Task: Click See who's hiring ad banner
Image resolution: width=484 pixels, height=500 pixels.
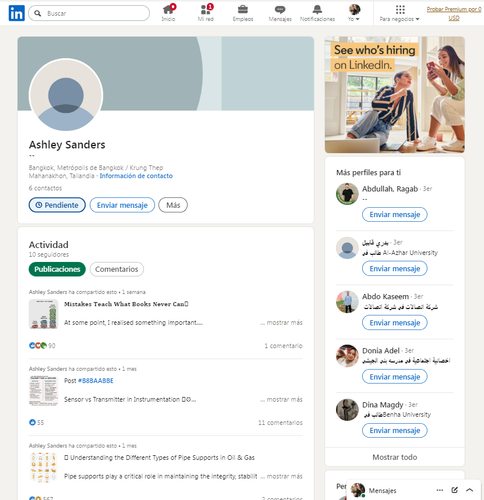Action: point(395,95)
